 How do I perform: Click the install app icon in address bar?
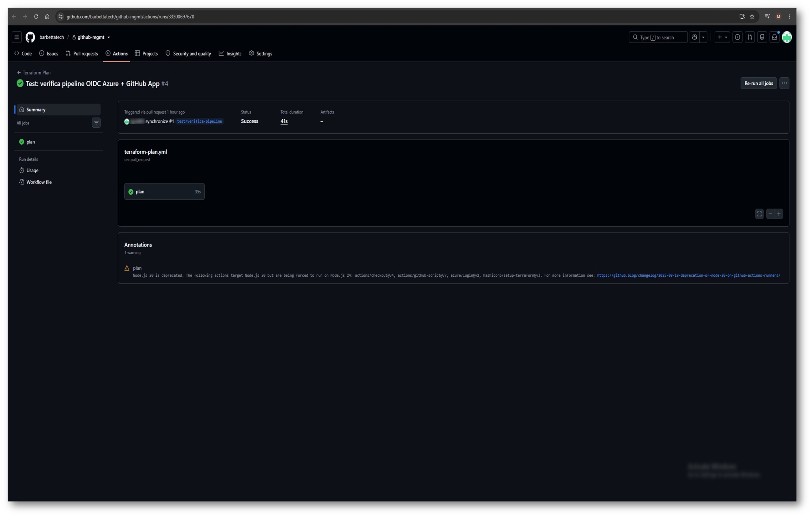742,17
